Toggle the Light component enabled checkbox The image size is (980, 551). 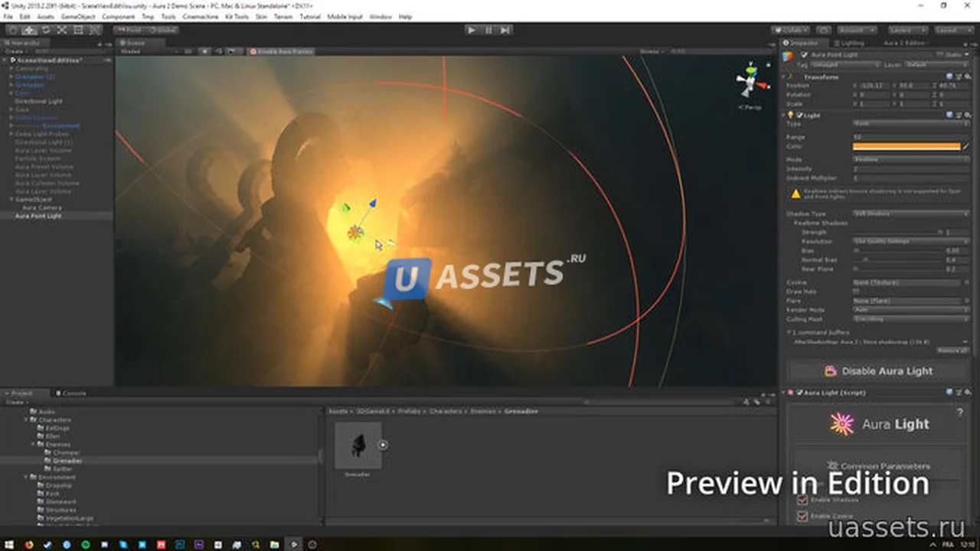pyautogui.click(x=799, y=115)
